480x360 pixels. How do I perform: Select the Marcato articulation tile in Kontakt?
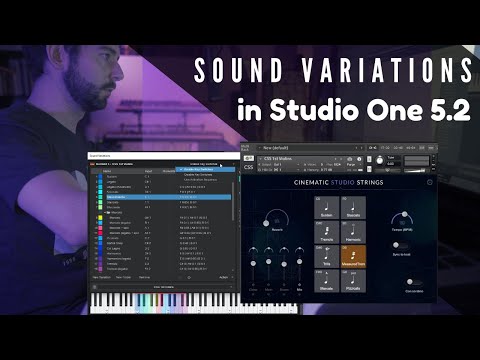pos(326,281)
